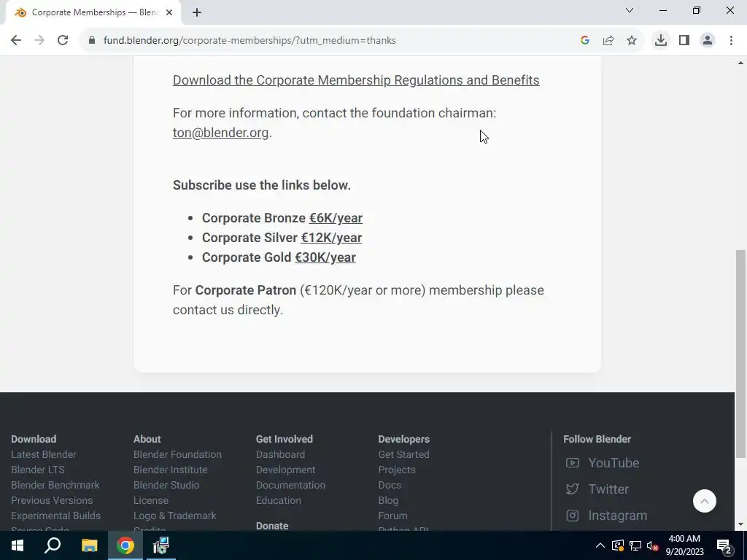Bookmark this page with star icon
Image resolution: width=747 pixels, height=560 pixels.
point(632,41)
